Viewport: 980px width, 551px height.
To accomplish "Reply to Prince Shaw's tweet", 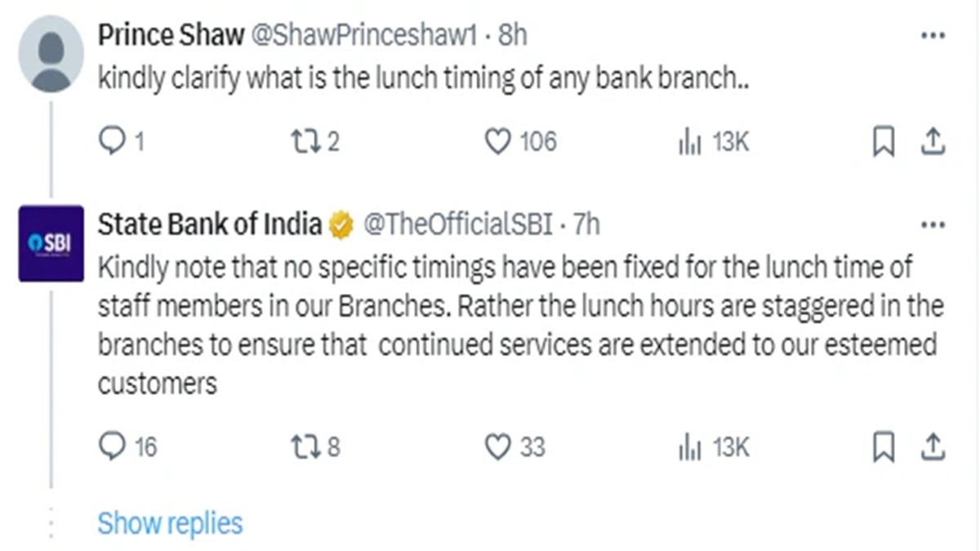I will click(x=110, y=142).
